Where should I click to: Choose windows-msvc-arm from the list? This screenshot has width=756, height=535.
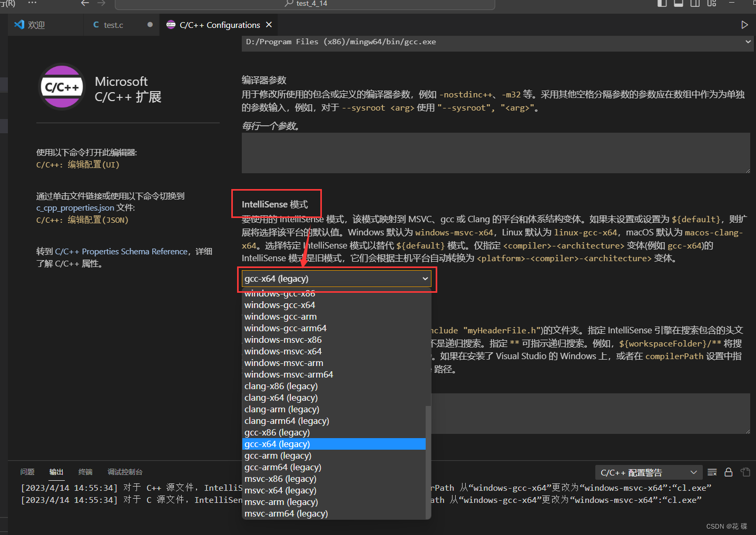coord(333,363)
